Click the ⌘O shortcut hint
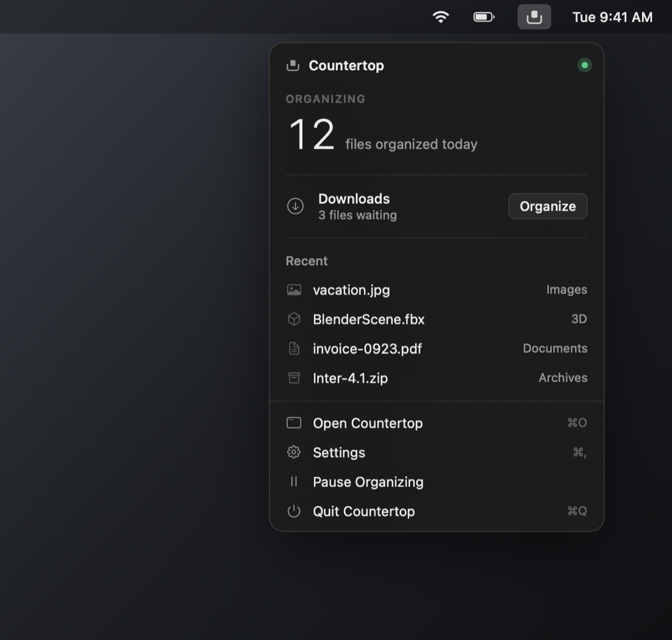The width and height of the screenshot is (672, 640). pos(577,423)
